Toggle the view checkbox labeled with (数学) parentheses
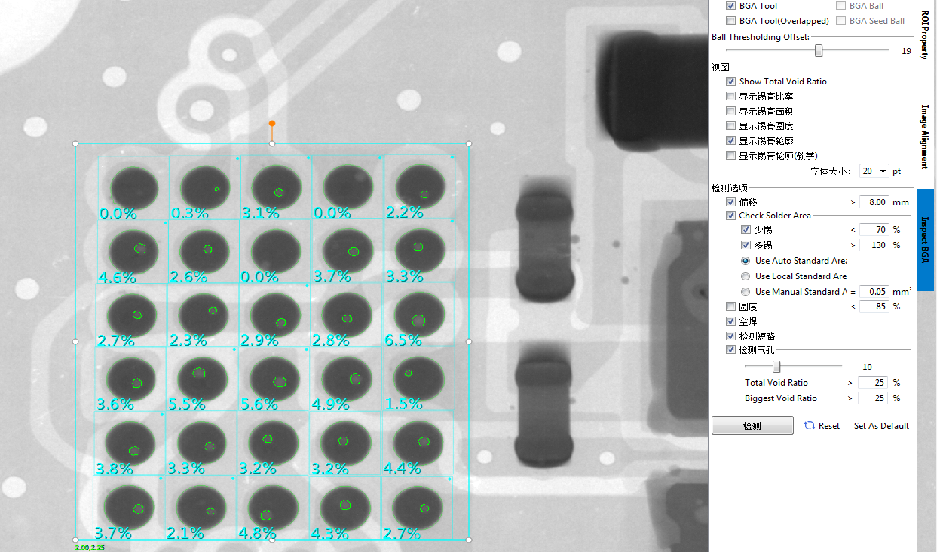943x553 pixels. click(x=731, y=156)
